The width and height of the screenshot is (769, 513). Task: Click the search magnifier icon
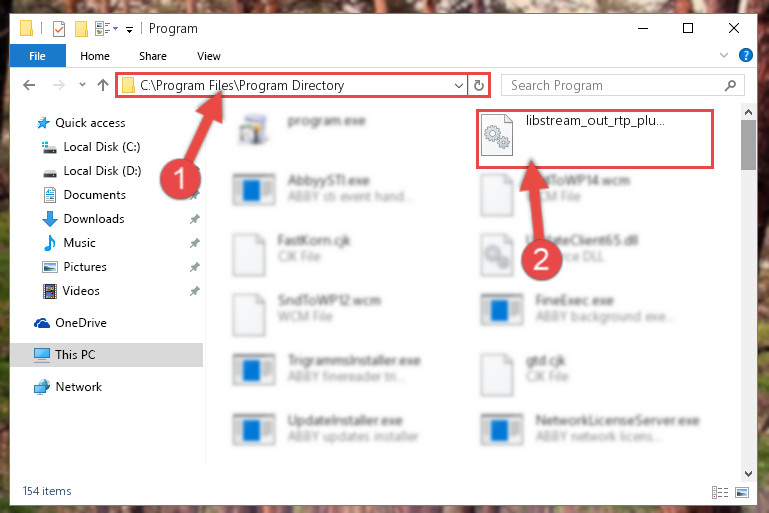pyautogui.click(x=730, y=85)
